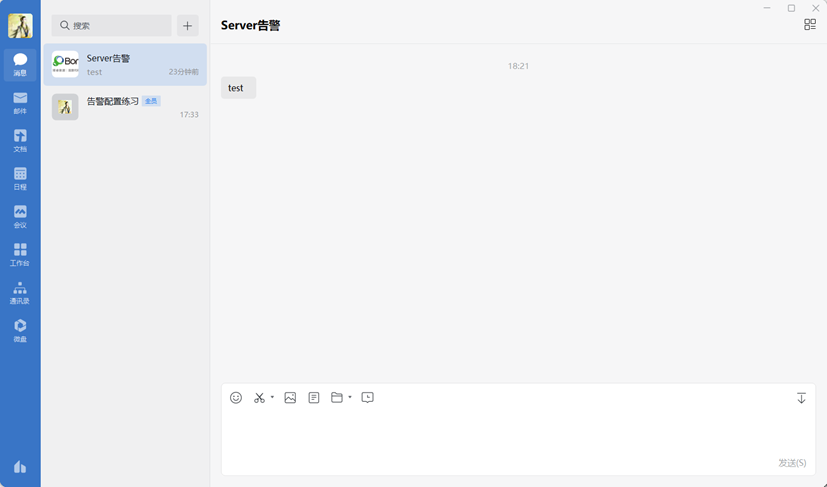Click the plus button beside search
Viewport: 827px width, 487px height.
[x=187, y=25]
